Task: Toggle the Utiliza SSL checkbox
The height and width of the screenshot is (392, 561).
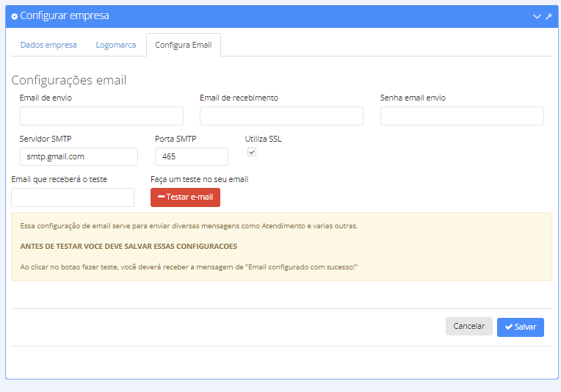Action: (252, 153)
